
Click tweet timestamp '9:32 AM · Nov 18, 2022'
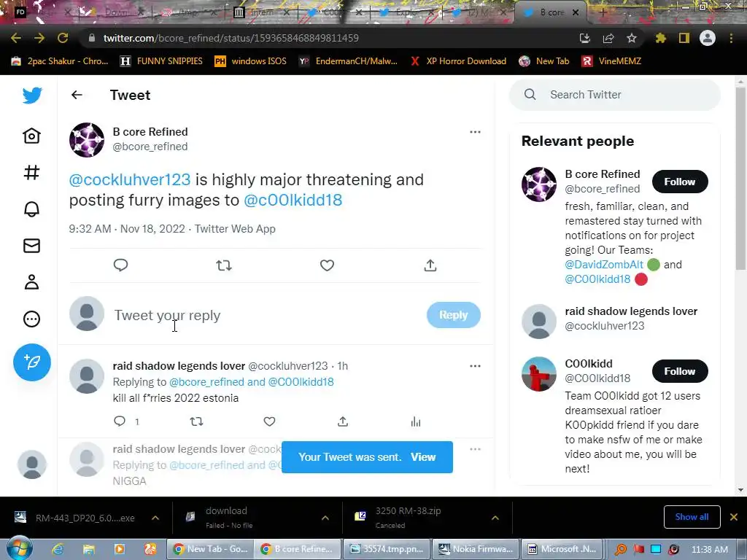tap(127, 228)
